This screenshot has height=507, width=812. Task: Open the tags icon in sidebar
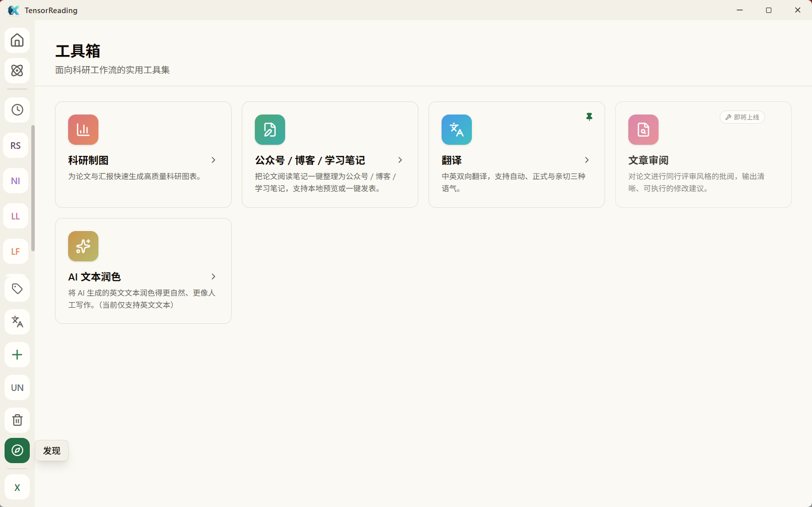pyautogui.click(x=17, y=289)
